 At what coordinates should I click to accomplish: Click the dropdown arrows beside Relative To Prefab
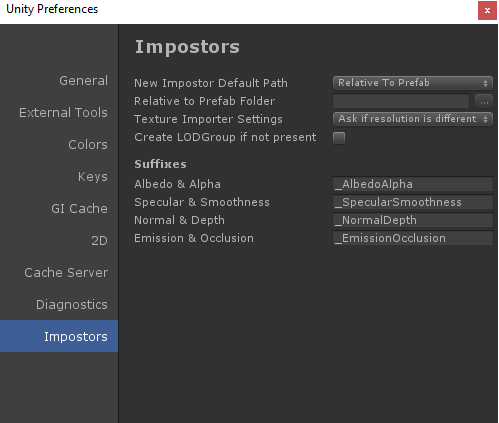tap(486, 83)
